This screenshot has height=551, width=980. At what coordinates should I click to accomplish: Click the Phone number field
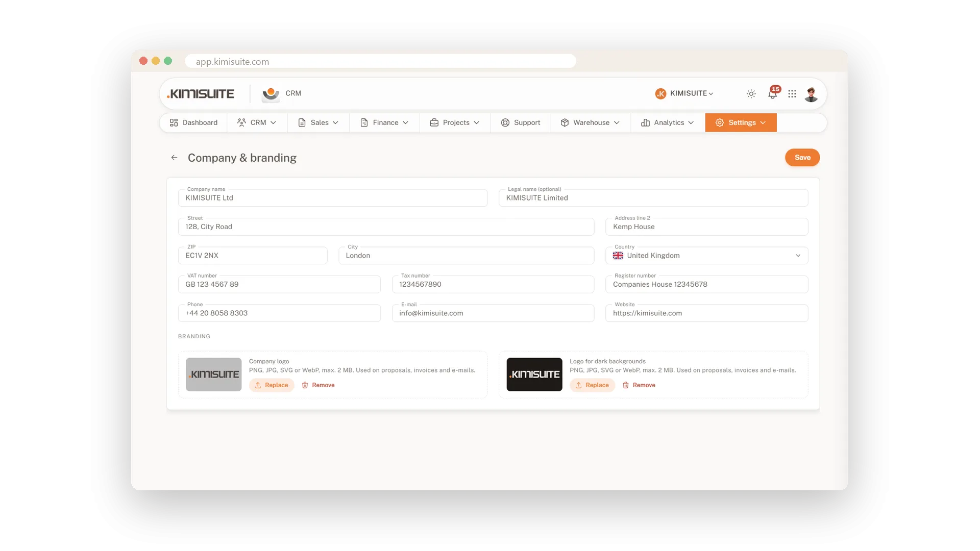279,313
